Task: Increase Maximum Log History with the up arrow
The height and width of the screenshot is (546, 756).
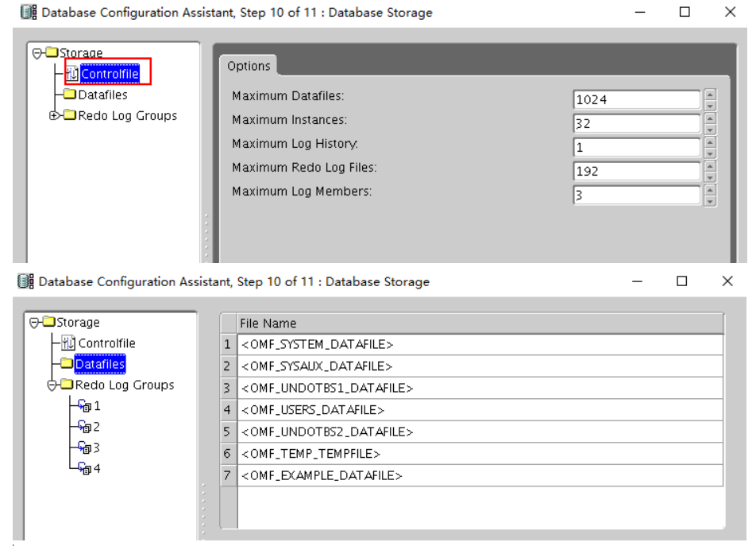Action: [x=710, y=142]
